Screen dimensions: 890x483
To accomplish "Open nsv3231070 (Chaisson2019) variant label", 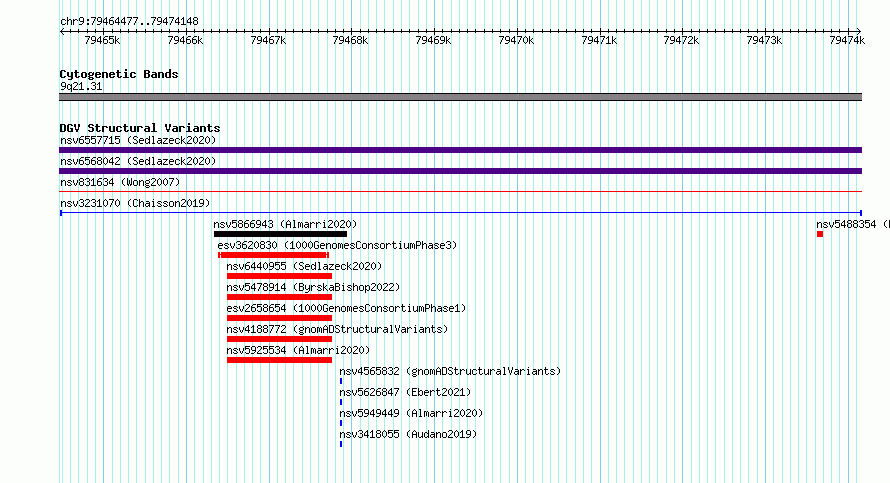I will point(135,203).
